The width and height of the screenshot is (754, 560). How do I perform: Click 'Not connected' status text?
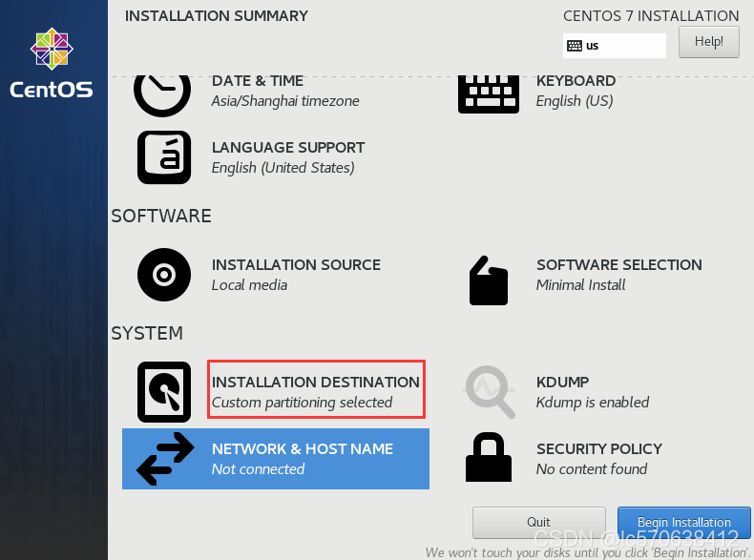point(258,469)
